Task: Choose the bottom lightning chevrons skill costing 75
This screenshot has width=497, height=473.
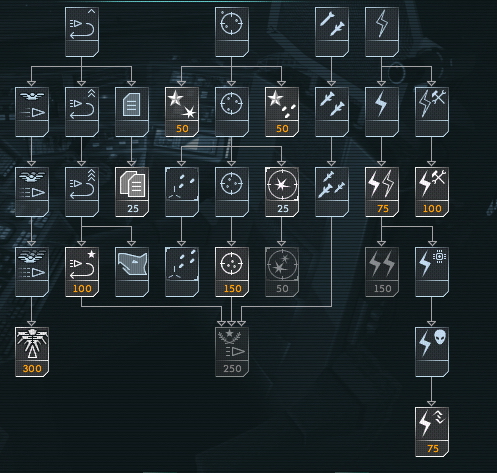Action: pyautogui.click(x=432, y=432)
